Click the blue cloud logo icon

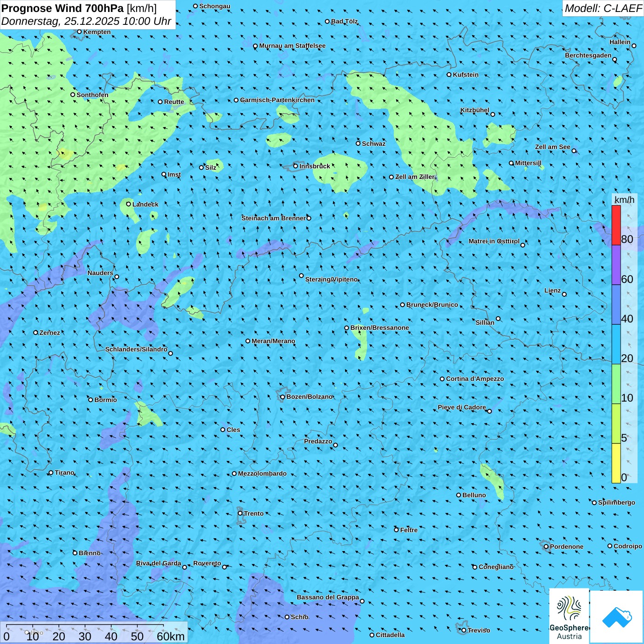point(617,617)
